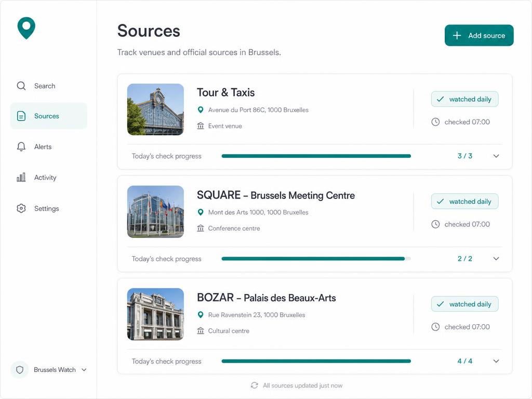Viewport: 532px width, 399px height.
Task: Expand SQUARE check progress chevron
Action: point(496,259)
